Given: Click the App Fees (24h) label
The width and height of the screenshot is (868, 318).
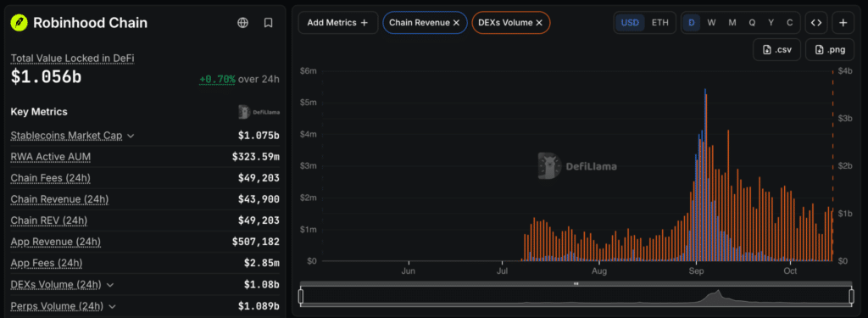Looking at the screenshot, I should (47, 263).
